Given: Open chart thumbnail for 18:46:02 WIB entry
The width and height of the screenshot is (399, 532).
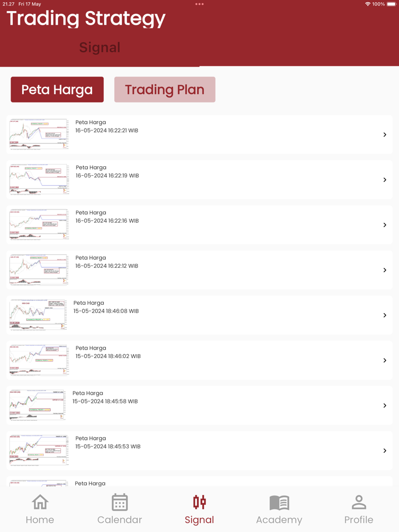Looking at the screenshot, I should pos(39,360).
